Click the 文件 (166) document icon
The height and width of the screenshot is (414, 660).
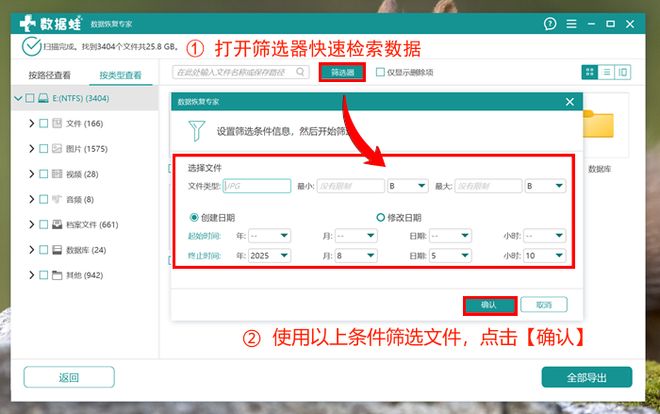click(57, 123)
